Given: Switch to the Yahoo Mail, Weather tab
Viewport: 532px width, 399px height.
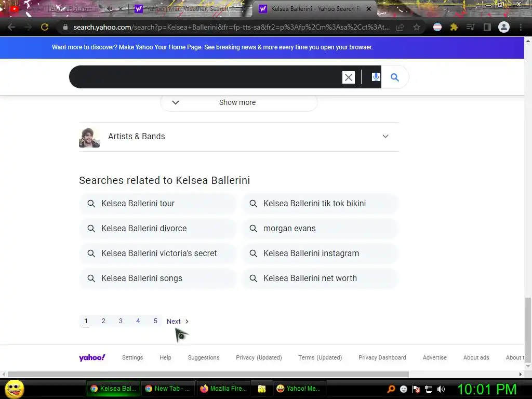Looking at the screenshot, I should click(x=190, y=9).
